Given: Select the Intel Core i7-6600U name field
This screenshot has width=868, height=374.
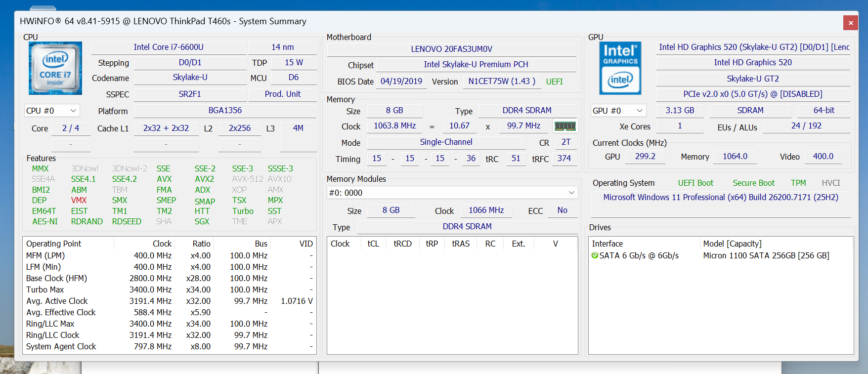Looking at the screenshot, I should [169, 47].
